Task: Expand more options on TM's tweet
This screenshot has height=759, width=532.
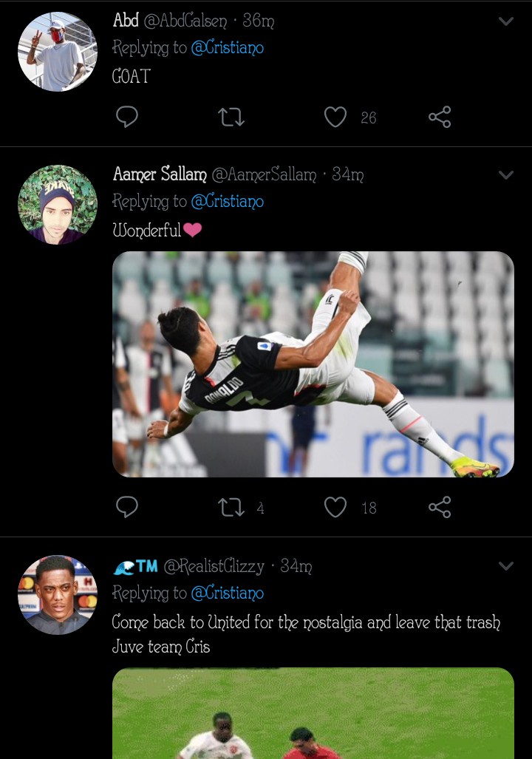Action: coord(506,566)
